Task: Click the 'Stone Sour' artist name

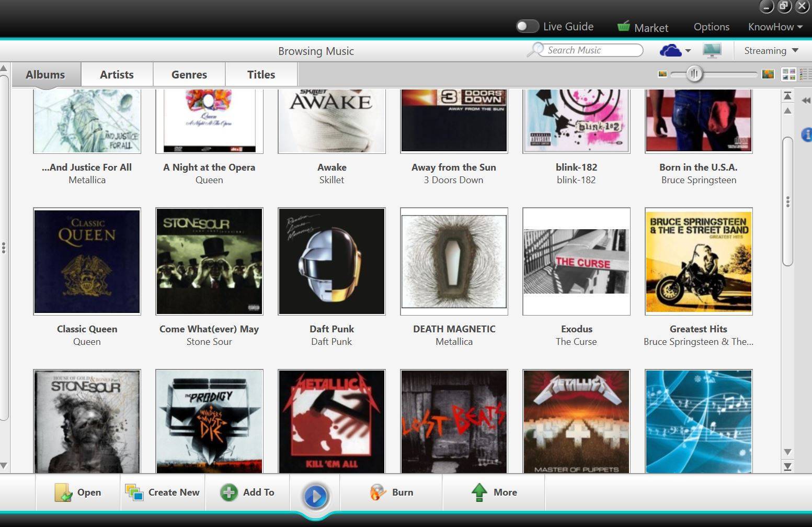Action: click(x=209, y=342)
